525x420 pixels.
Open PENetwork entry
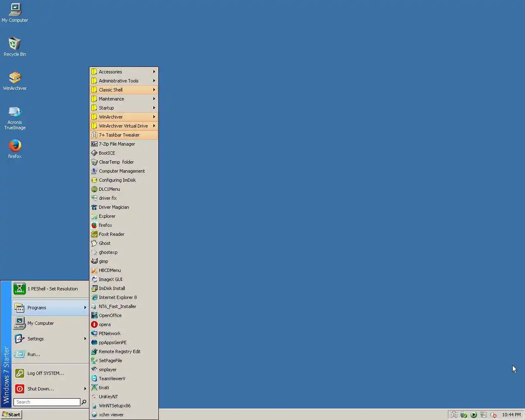(124, 333)
